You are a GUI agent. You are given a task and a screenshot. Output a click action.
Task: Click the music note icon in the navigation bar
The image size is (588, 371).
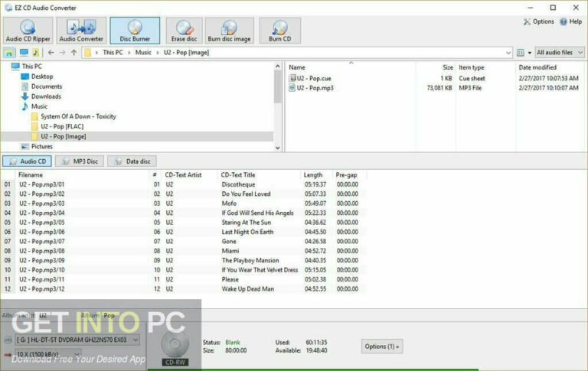(36, 53)
